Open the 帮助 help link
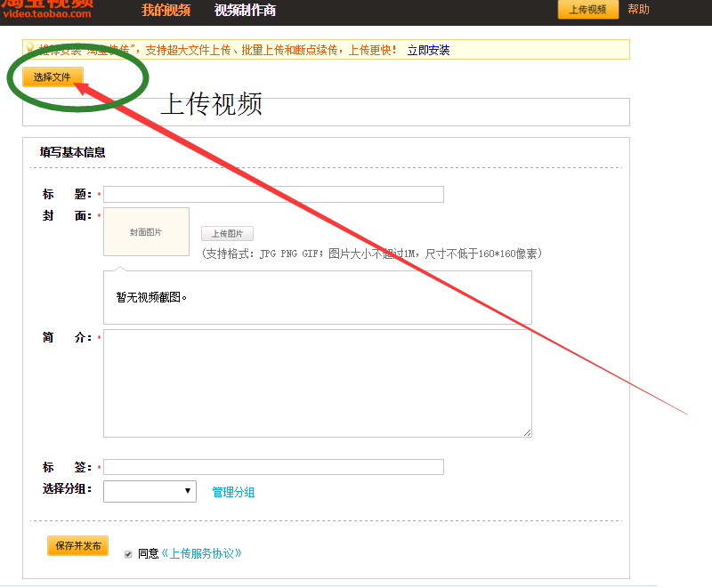Screen dimensions: 712x588 coord(638,10)
